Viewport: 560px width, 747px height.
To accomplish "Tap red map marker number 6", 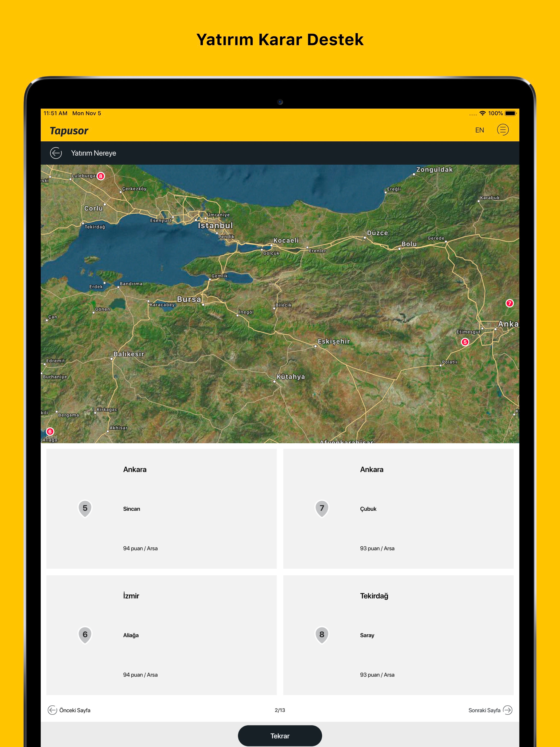I will 50,431.
